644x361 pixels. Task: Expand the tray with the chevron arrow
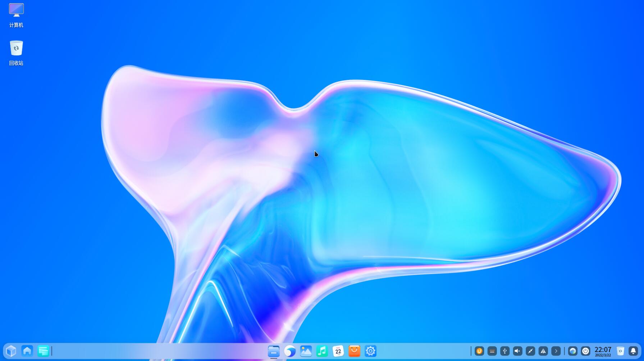pyautogui.click(x=556, y=351)
